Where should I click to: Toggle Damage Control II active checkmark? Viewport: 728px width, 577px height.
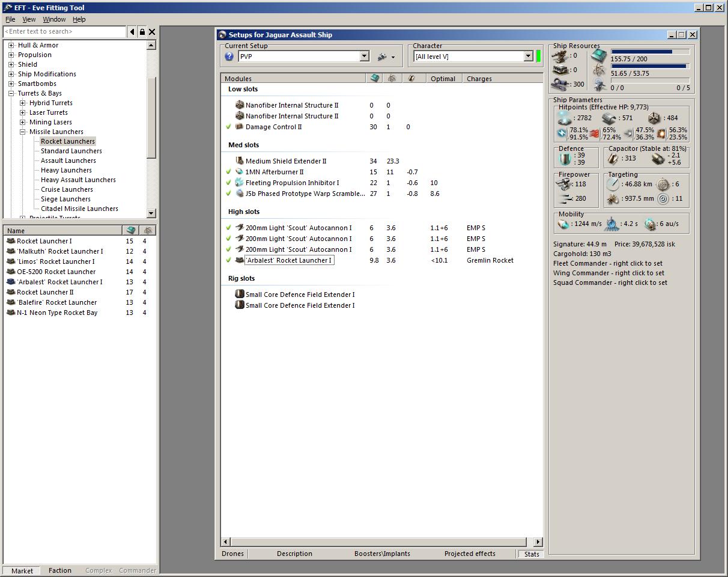tap(228, 127)
